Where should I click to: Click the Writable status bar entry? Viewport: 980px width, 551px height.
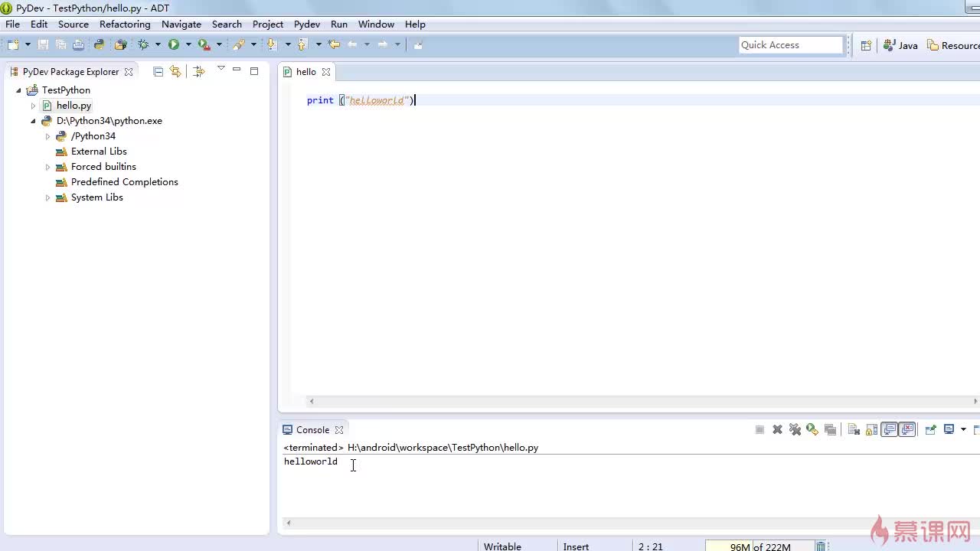502,546
